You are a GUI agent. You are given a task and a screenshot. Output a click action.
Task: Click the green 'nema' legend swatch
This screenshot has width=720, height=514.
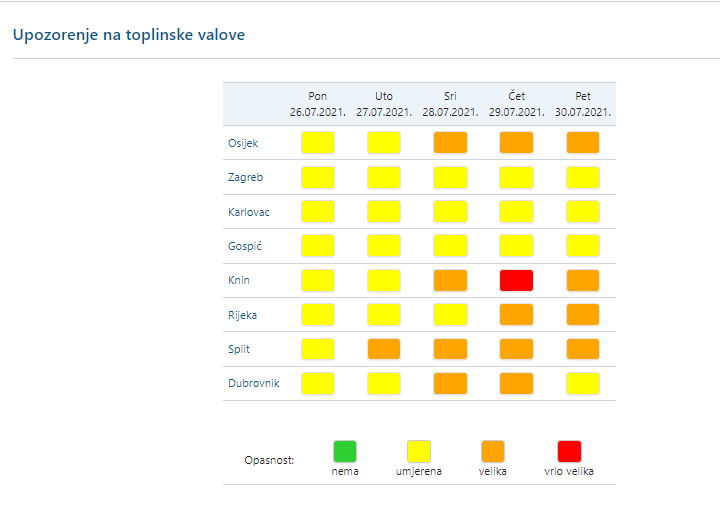point(345,451)
